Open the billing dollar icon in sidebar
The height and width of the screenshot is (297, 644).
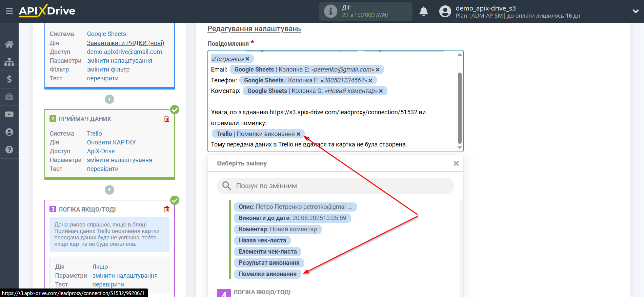[x=9, y=79]
